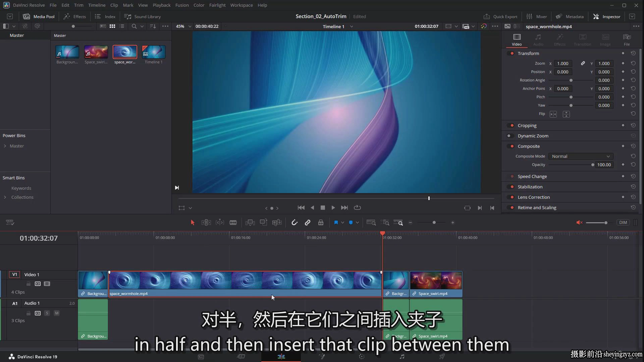This screenshot has height=362, width=644.
Task: Toggle Index panel button
Action: point(105,16)
